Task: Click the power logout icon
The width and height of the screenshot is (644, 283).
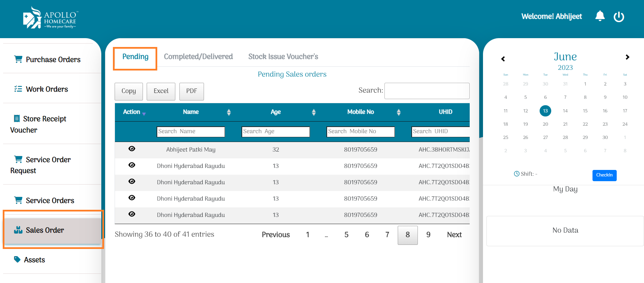Action: (618, 17)
